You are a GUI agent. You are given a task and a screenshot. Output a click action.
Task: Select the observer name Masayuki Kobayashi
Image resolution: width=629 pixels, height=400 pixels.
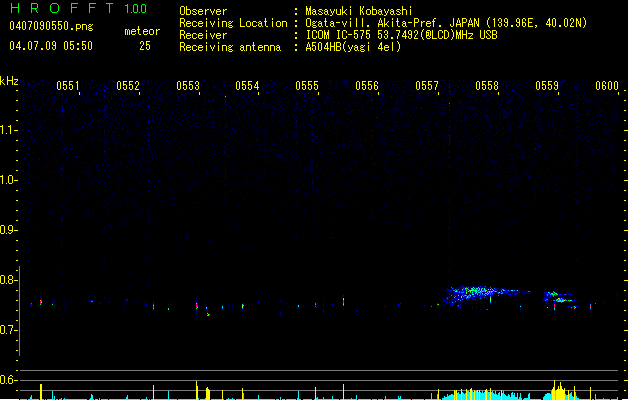coord(359,11)
